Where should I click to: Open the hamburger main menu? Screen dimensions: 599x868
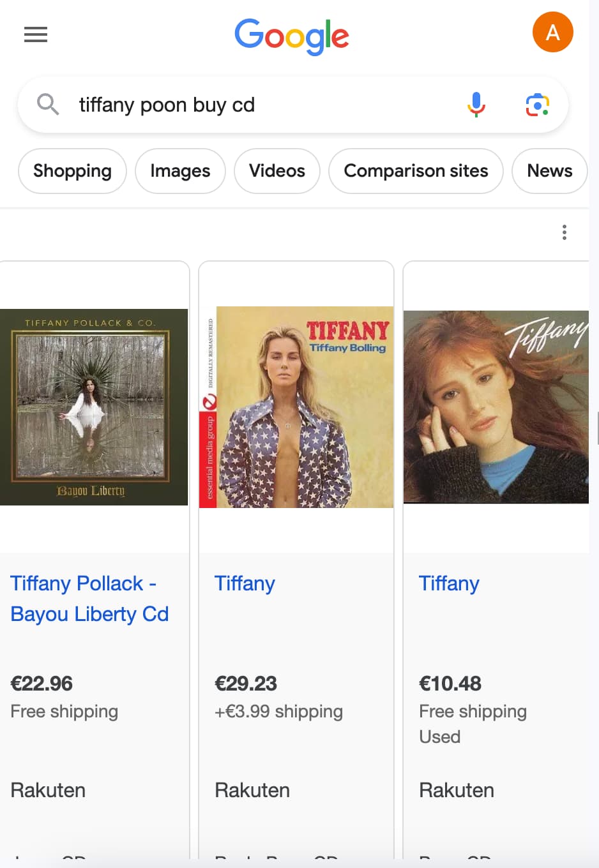coord(36,34)
